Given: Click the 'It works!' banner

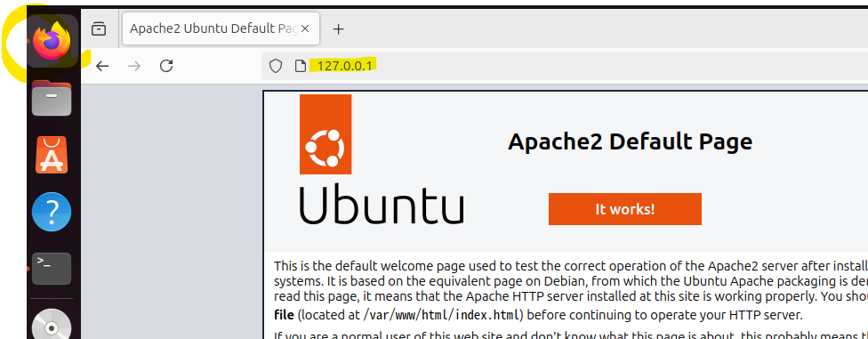Looking at the screenshot, I should click(x=625, y=209).
